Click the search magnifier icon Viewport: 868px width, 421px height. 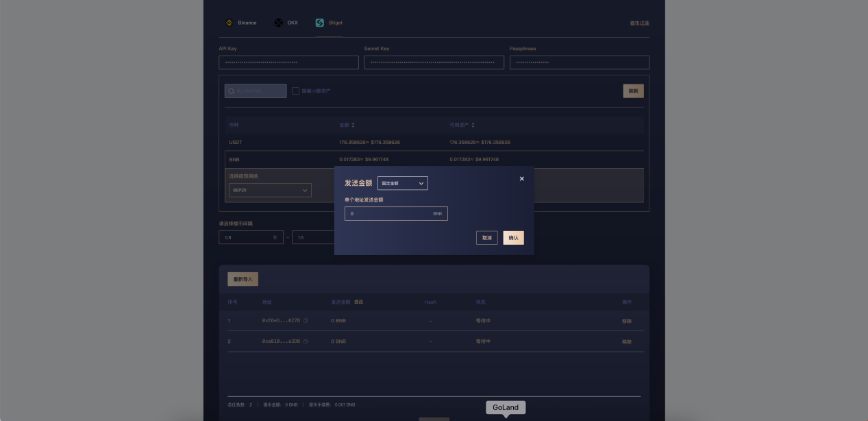[x=232, y=91]
